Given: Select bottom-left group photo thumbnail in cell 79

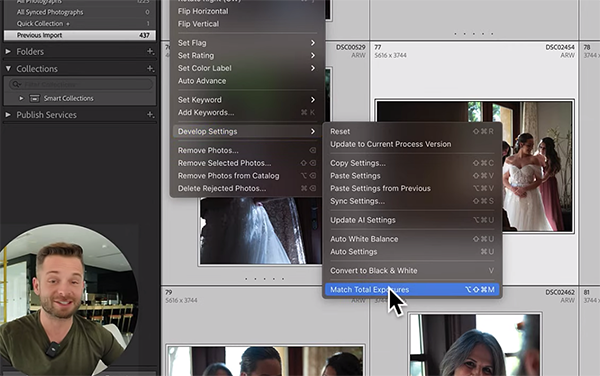Looking at the screenshot, I should 265,361.
